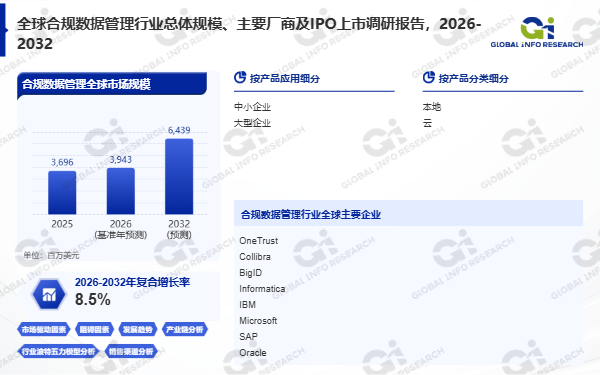Click the 2032 (预测) axis label

pos(179,229)
